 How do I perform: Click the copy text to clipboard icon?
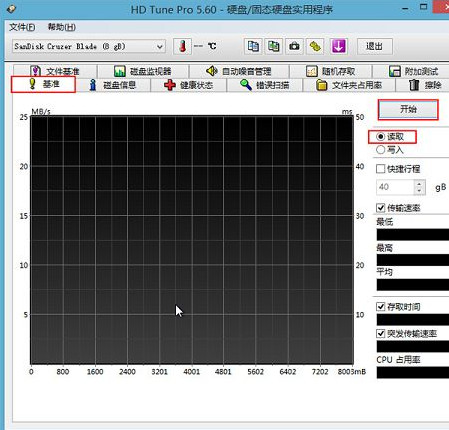point(253,46)
